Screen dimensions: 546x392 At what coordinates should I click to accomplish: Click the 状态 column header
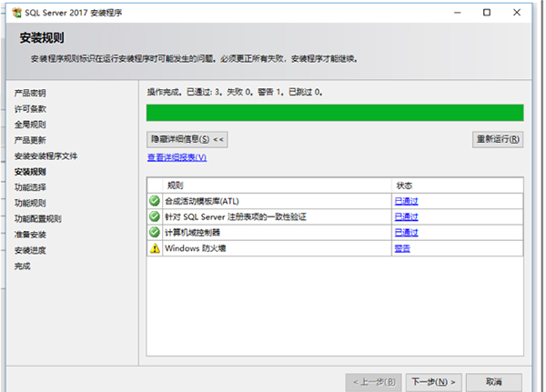coord(458,186)
